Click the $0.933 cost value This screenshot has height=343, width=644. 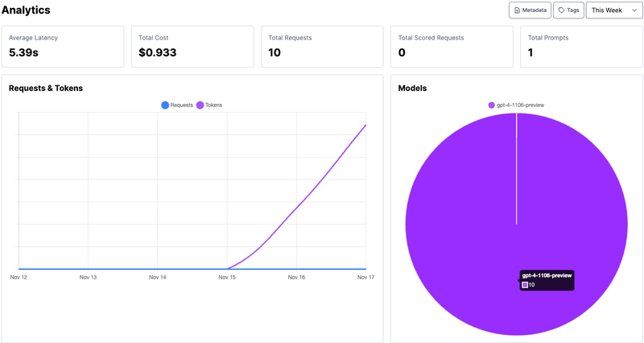point(157,52)
